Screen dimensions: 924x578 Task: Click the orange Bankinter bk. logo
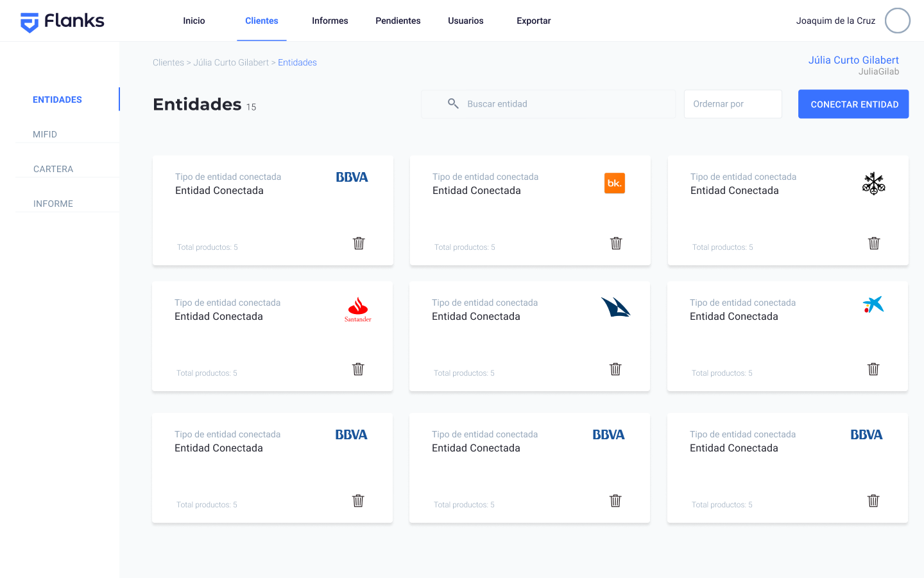point(615,183)
